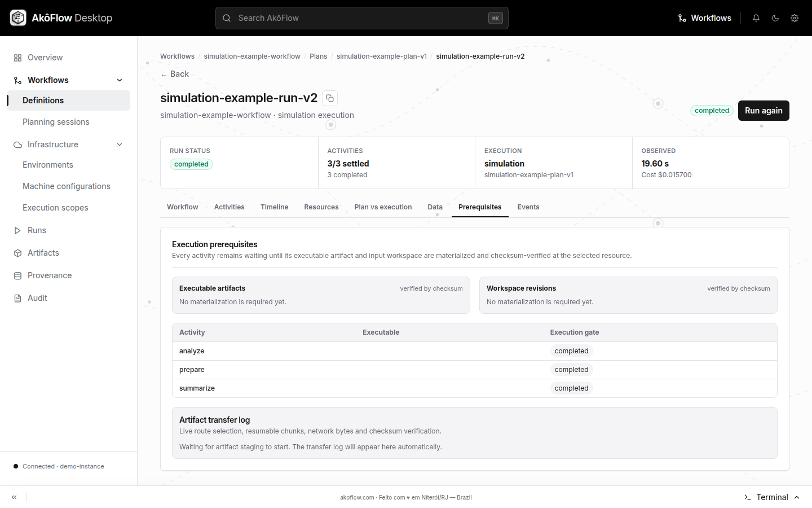The image size is (812, 508).
Task: Click the AkôFlow Desktop logo
Action: [x=61, y=18]
